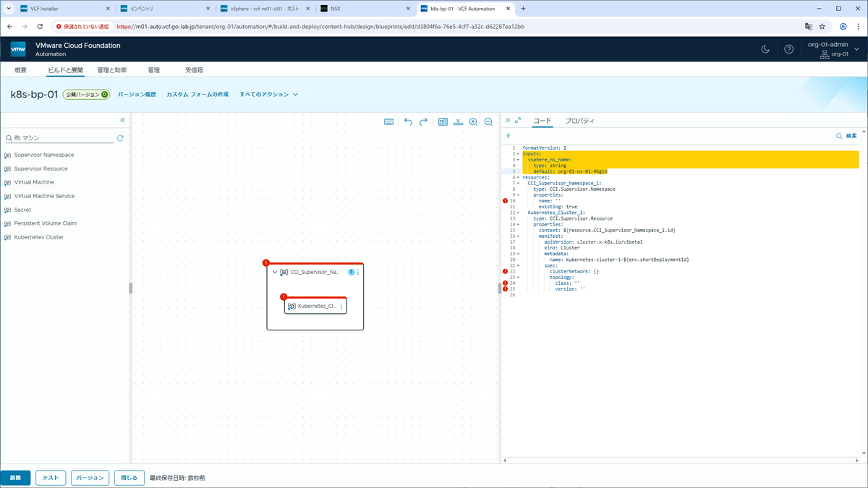Open the バージョン履歴 link
The height and width of the screenshot is (488, 868).
tap(137, 95)
